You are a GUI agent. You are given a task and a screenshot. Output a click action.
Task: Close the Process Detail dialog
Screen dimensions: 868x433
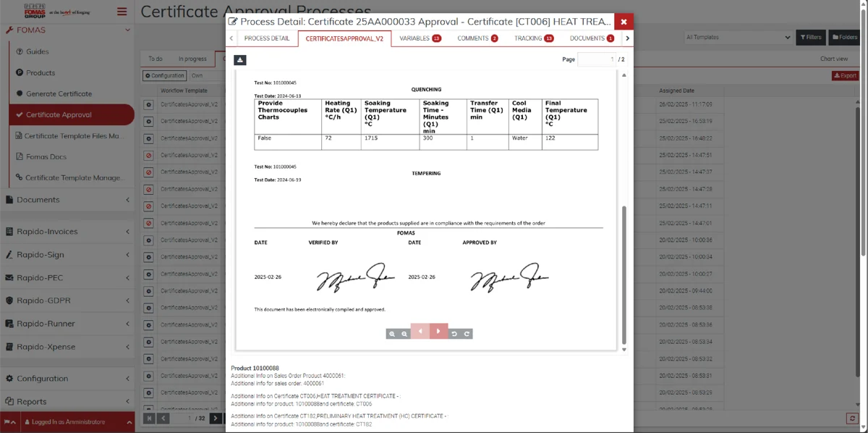pos(624,22)
